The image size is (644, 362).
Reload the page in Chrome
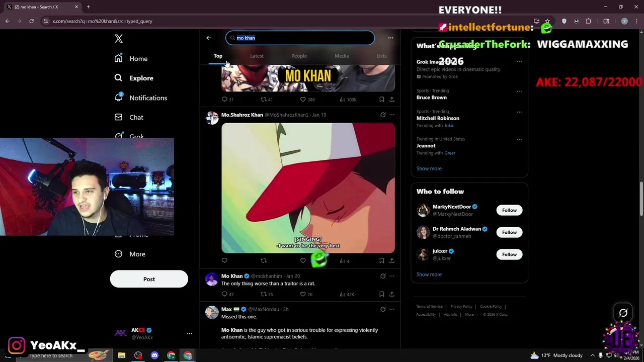[x=31, y=21]
